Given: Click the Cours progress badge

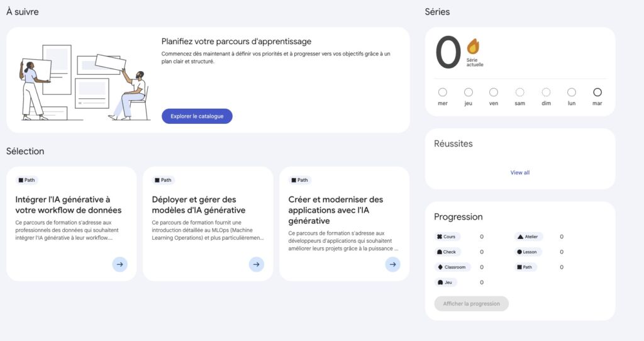Looking at the screenshot, I should pyautogui.click(x=447, y=237).
